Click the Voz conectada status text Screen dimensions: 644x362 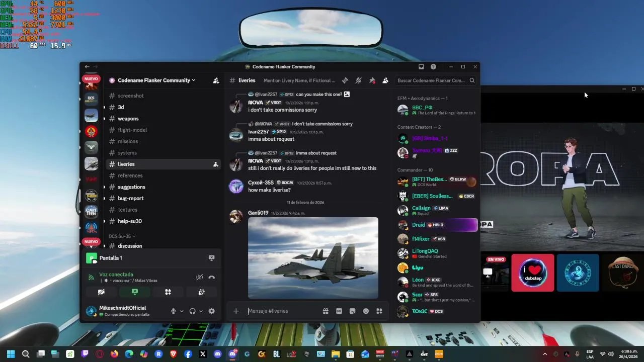point(116,275)
